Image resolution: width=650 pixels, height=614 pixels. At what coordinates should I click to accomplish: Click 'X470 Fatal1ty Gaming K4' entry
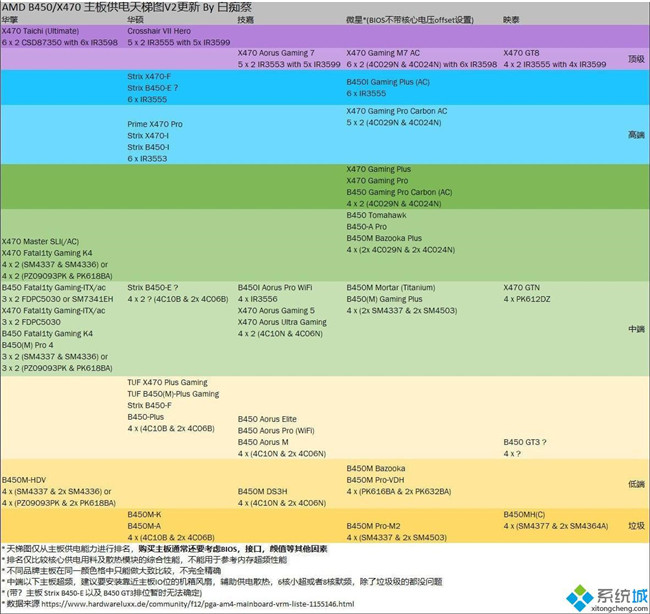(47, 253)
